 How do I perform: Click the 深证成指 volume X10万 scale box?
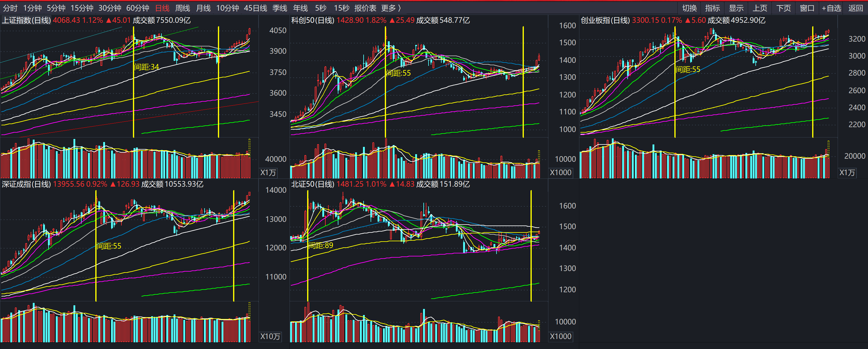(x=270, y=337)
